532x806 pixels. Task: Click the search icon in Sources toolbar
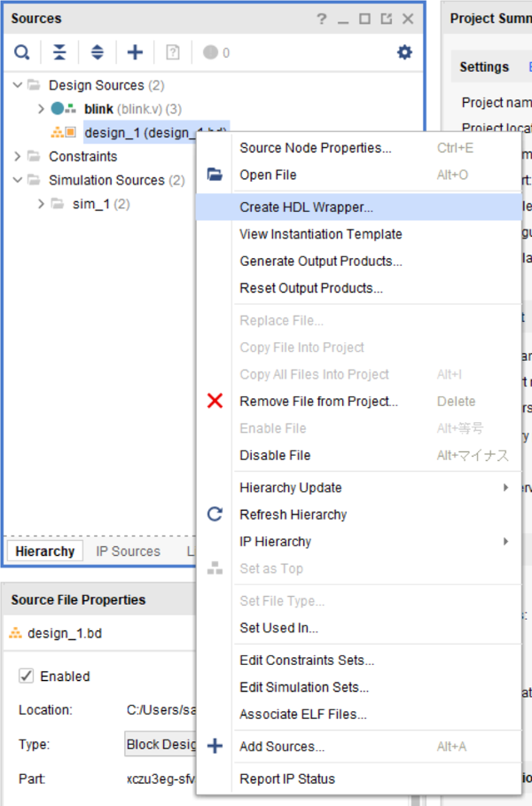coord(21,53)
